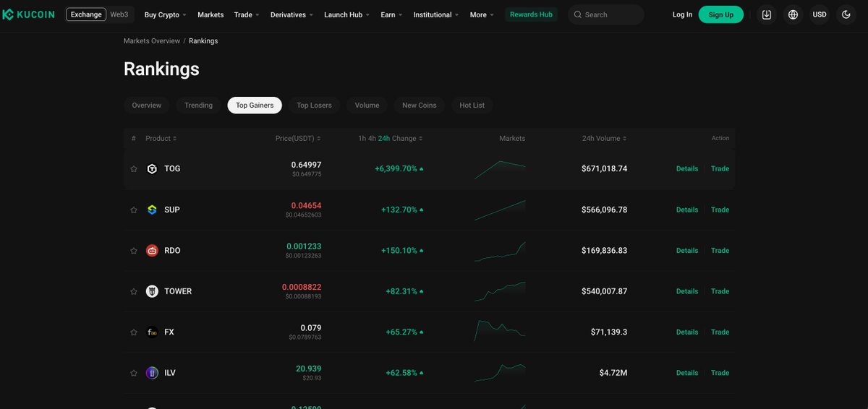Click the KuCoin logo
Image resolution: width=868 pixels, height=409 pixels.
tap(27, 14)
